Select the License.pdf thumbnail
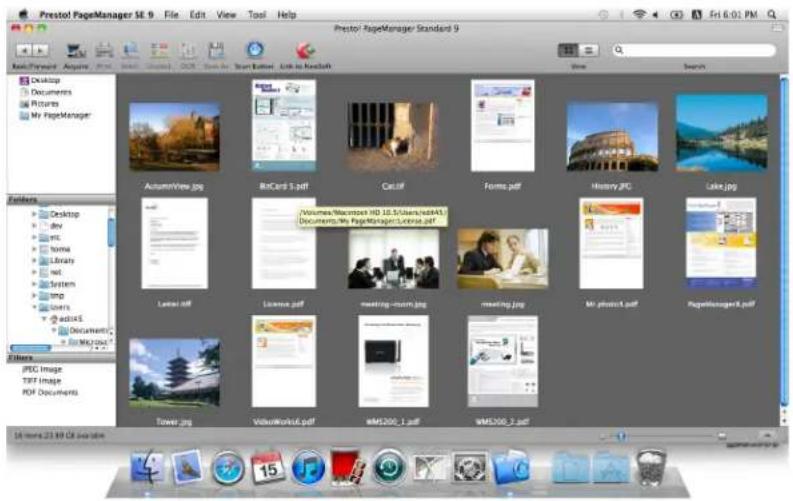The height and width of the screenshot is (501, 793). tap(284, 243)
